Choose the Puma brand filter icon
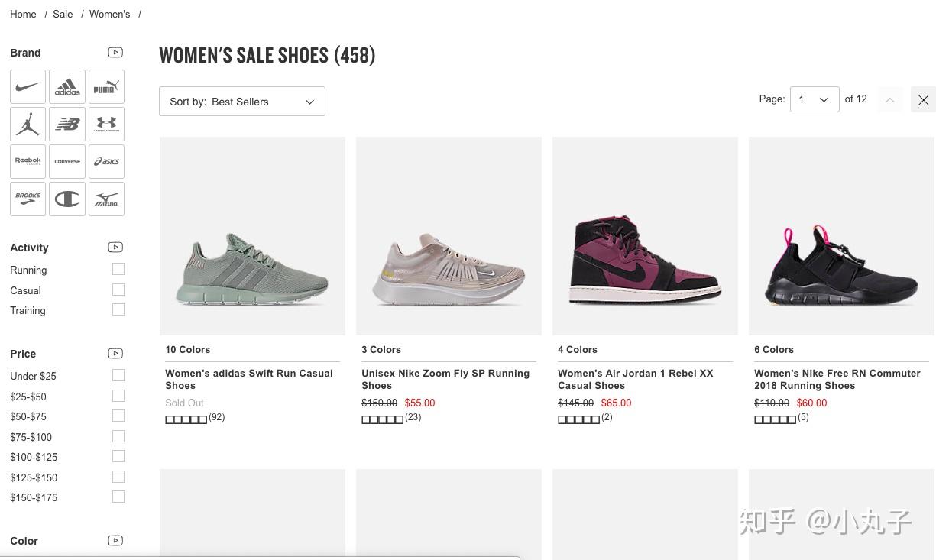This screenshot has width=936, height=560. 106,87
